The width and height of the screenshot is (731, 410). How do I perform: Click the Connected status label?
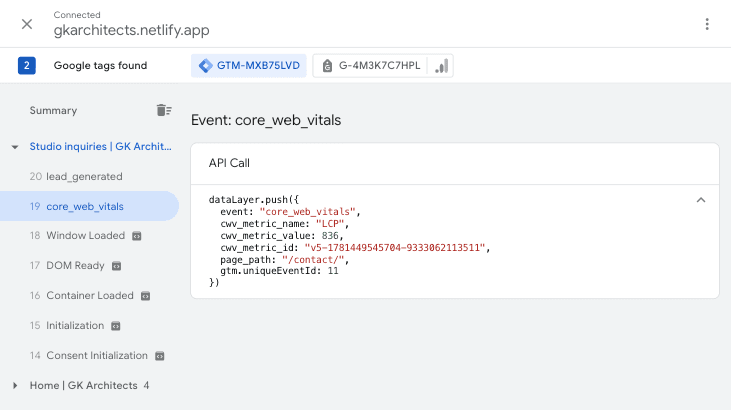pos(77,15)
